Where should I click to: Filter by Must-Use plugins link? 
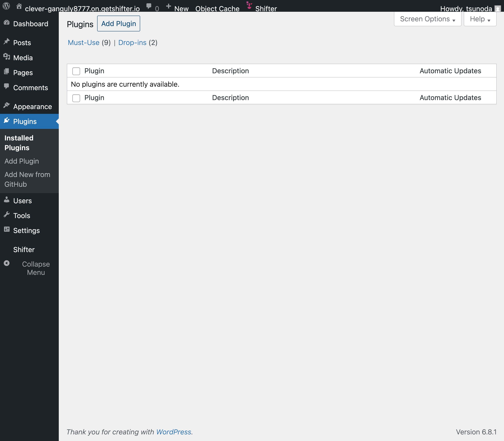click(x=83, y=43)
